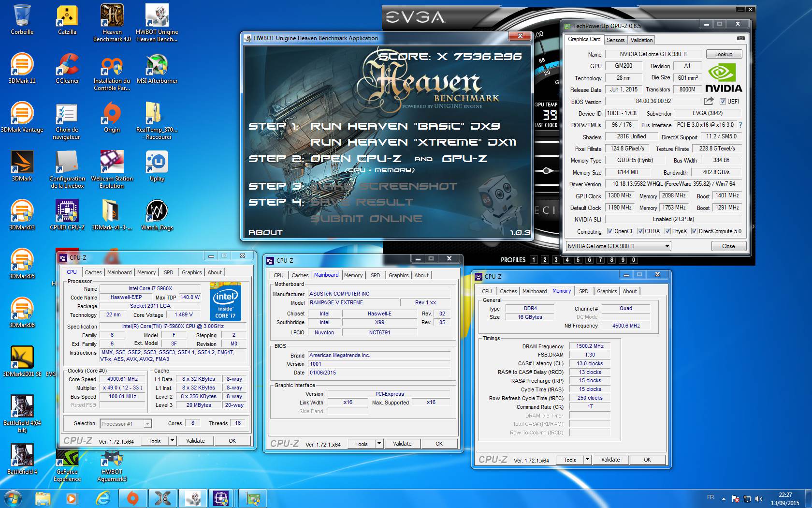Open the GeForce Experience desktop icon
This screenshot has height=508, width=812.
coord(67,466)
